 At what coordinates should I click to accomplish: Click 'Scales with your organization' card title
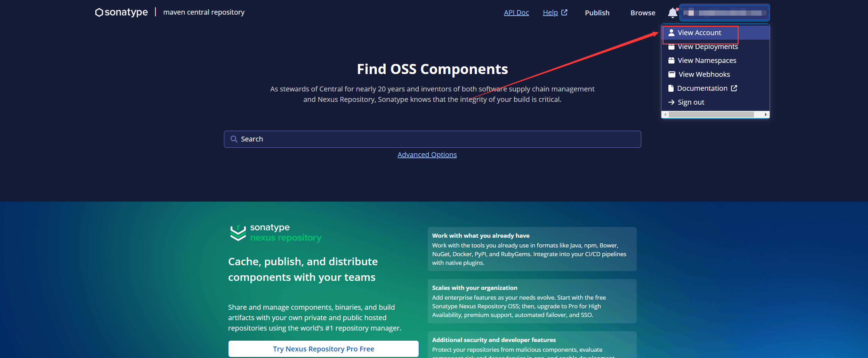coord(475,288)
